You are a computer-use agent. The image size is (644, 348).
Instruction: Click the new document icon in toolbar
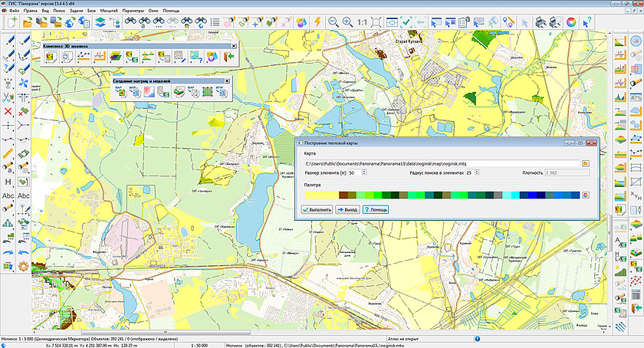[11, 23]
